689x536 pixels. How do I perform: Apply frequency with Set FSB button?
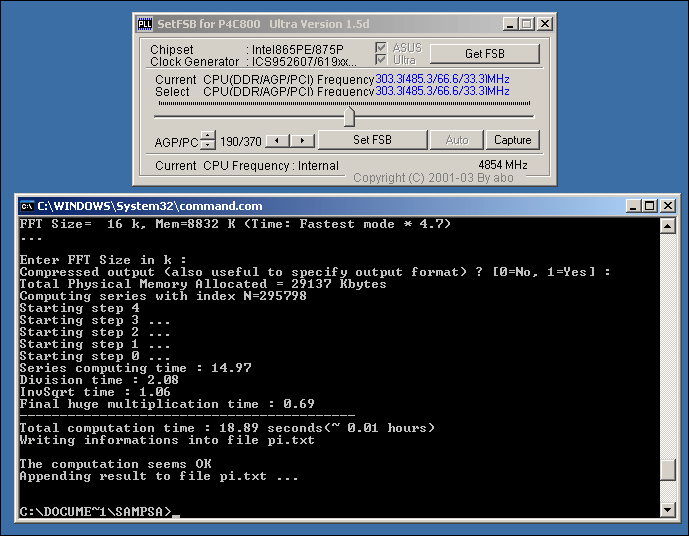click(x=372, y=140)
